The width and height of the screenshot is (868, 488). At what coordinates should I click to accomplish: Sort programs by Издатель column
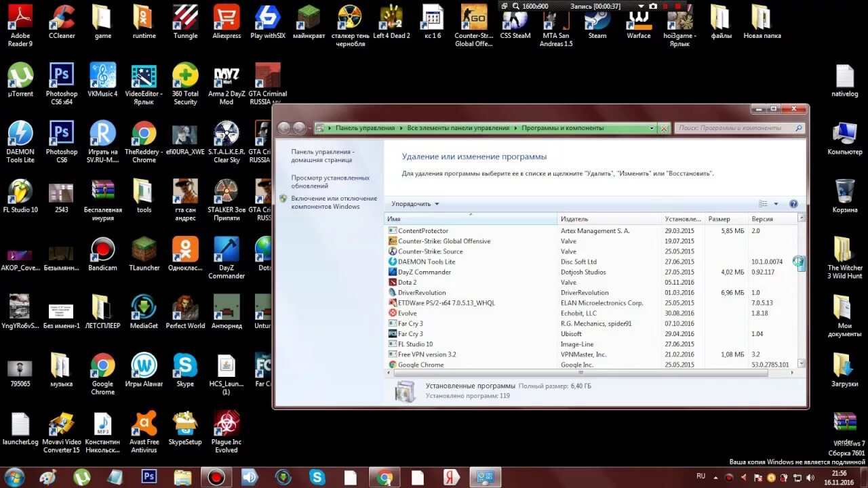(x=610, y=219)
